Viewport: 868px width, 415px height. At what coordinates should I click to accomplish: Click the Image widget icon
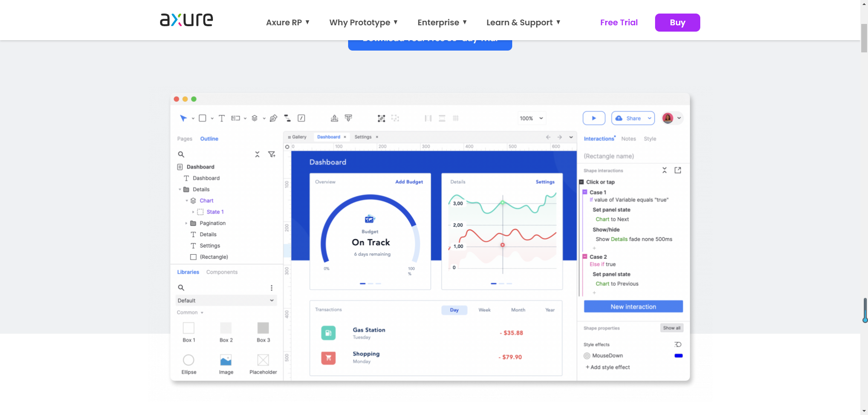tap(226, 360)
